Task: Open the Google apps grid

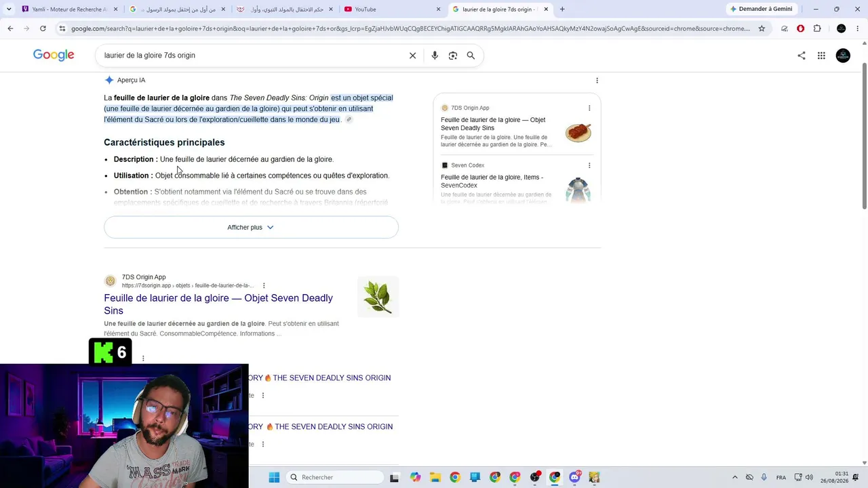Action: 821,56
